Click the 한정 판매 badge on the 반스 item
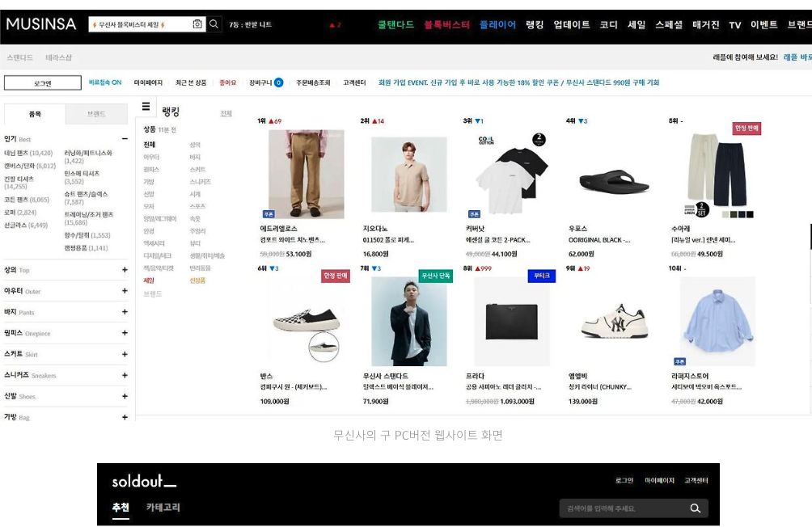 pyautogui.click(x=336, y=276)
